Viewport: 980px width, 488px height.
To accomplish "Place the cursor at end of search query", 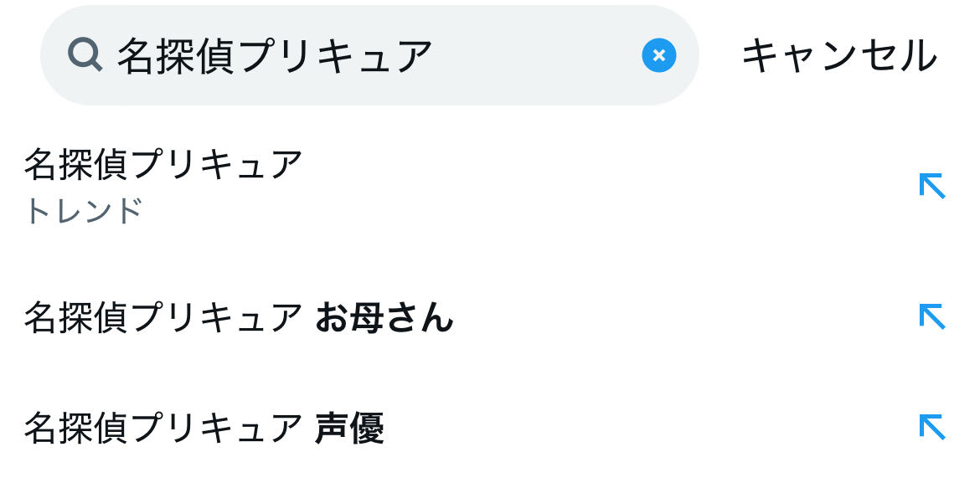I will (x=434, y=56).
